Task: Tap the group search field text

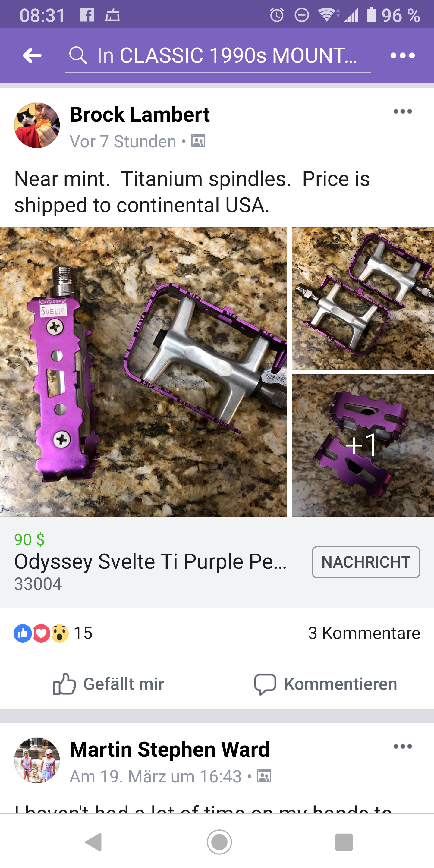Action: pyautogui.click(x=227, y=55)
